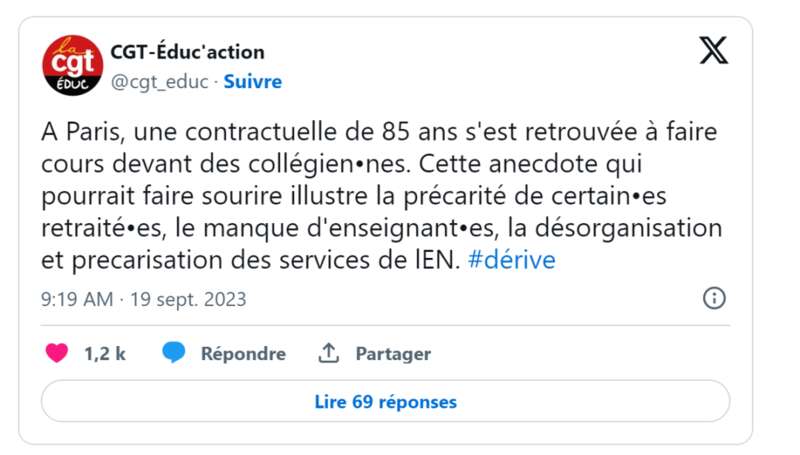Click the text 'collégien•nes' in tweet
The width and height of the screenshot is (800, 455).
coord(329,164)
